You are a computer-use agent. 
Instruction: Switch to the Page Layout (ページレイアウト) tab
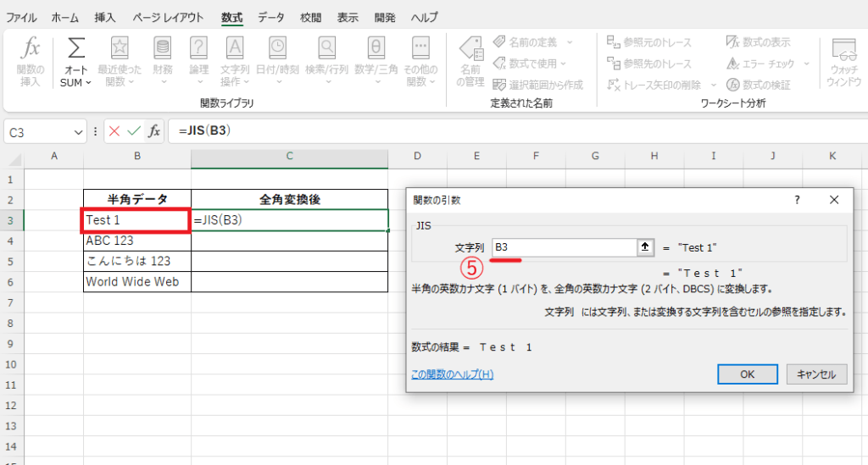pos(168,18)
